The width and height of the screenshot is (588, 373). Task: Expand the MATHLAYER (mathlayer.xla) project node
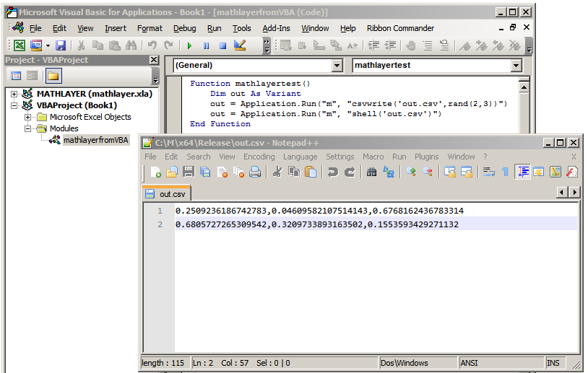click(x=14, y=94)
